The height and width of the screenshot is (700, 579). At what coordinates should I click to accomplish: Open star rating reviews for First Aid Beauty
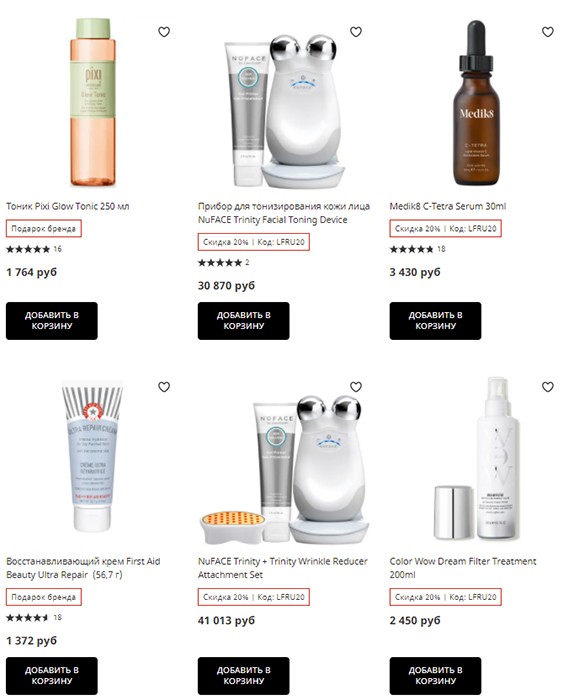pos(34,617)
